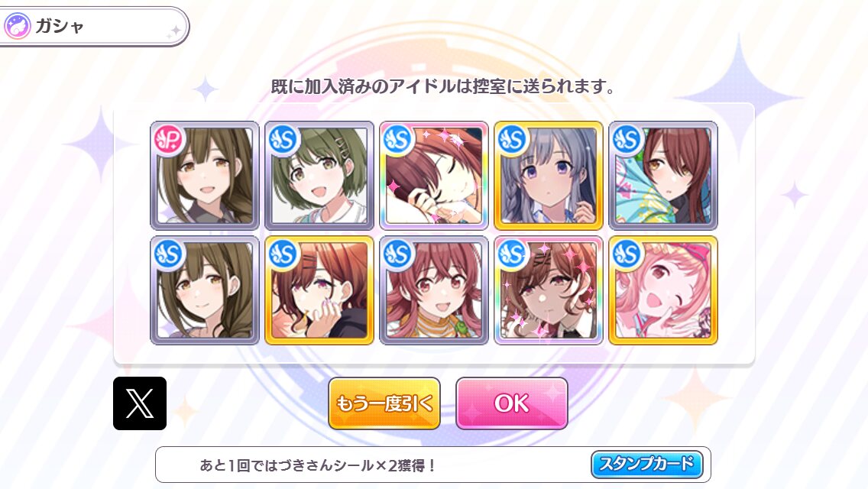Click the pink P badge on first card
Screen dimensions: 868x489
point(170,140)
